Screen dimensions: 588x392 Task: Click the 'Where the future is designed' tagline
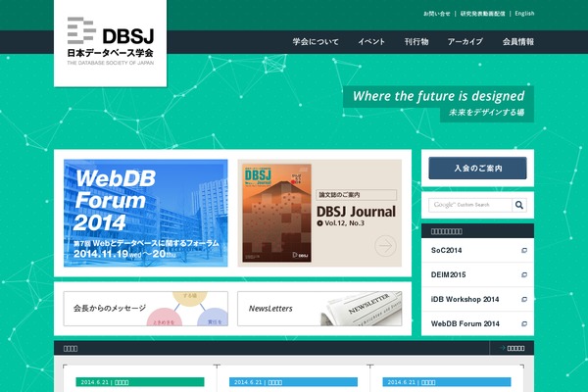[438, 96]
